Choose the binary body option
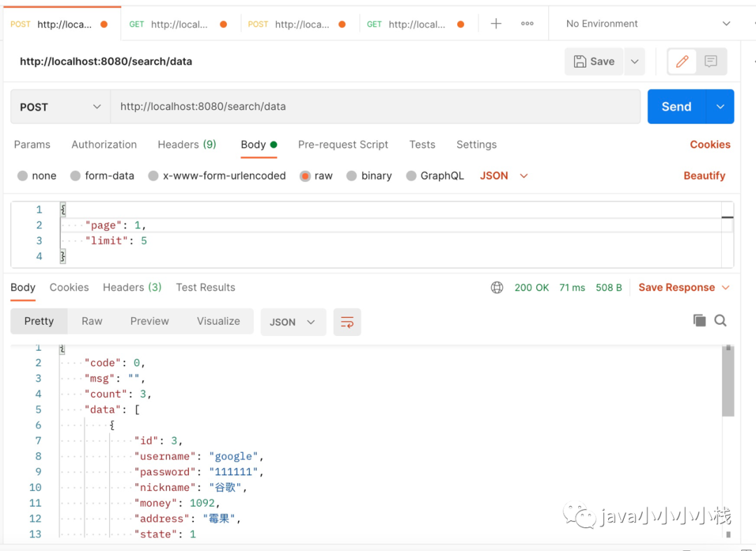The image size is (756, 551). 370,176
